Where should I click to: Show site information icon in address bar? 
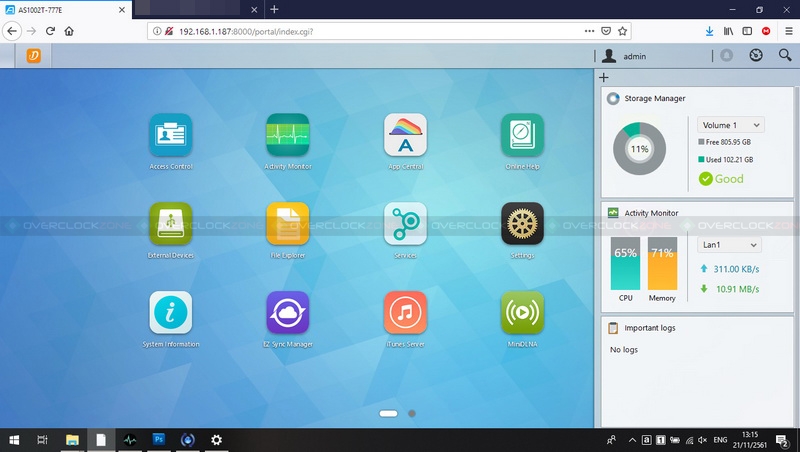tap(157, 31)
